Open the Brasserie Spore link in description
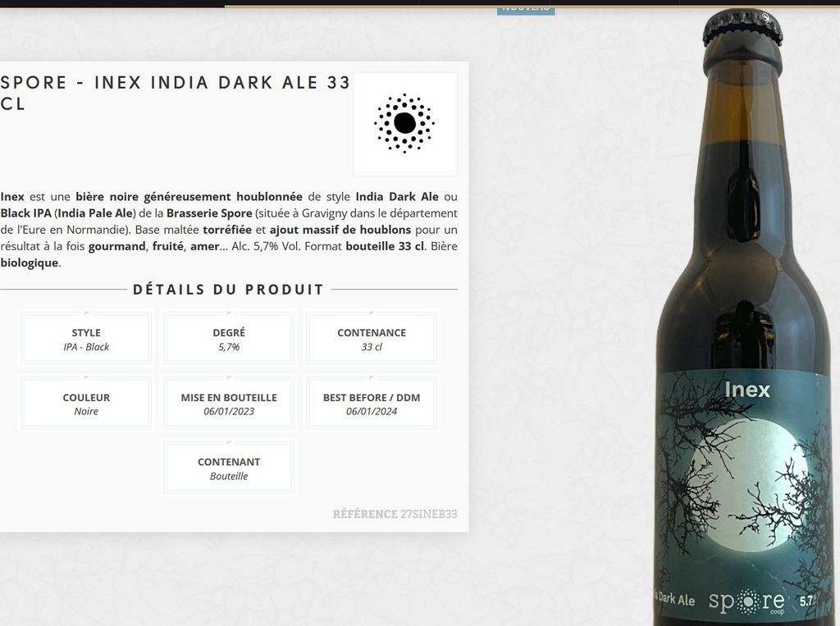Image resolution: width=840 pixels, height=626 pixels. click(x=209, y=212)
